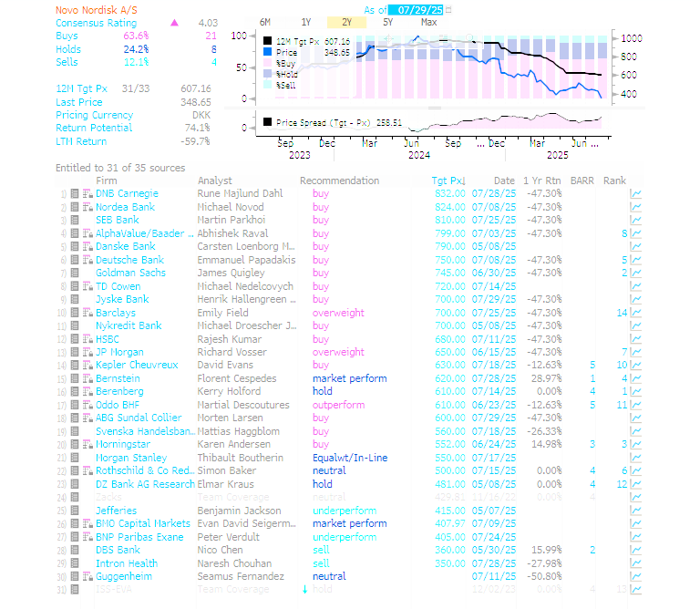Viewport: 700px width, 609px height.
Task: Toggle %Sell legend swatch
Action: click(x=267, y=85)
